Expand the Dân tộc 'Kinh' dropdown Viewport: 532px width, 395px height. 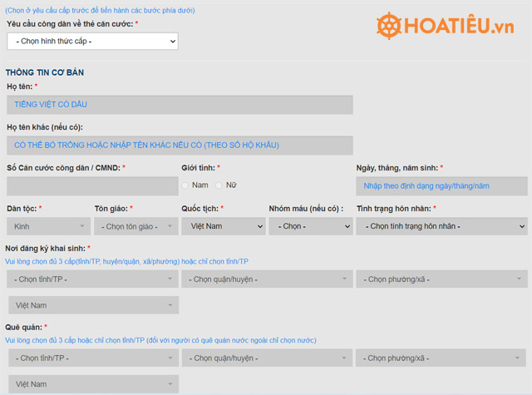(48, 226)
